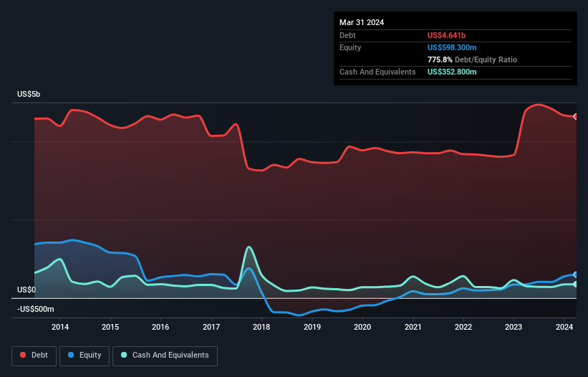
Task: Click the 2014 x-axis label
Action: (60, 327)
